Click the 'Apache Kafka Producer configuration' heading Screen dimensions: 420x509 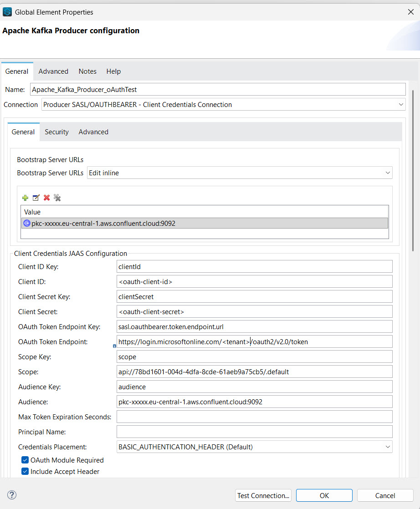pos(71,31)
